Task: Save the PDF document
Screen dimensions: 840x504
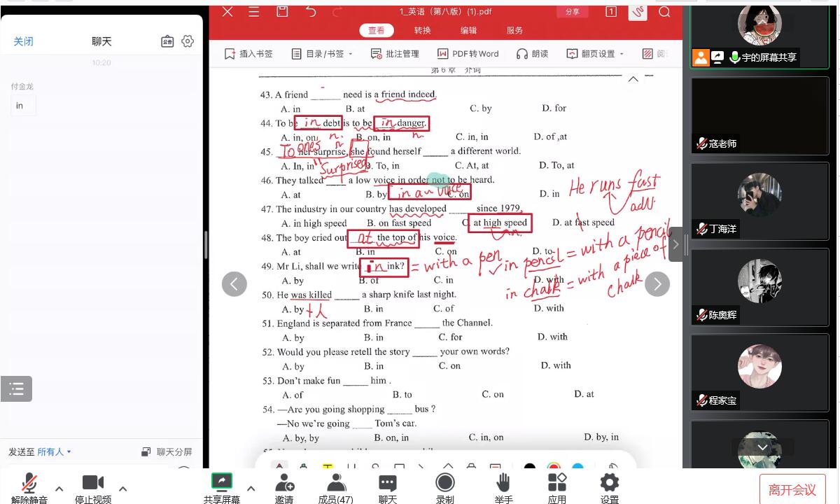Action: [x=282, y=12]
